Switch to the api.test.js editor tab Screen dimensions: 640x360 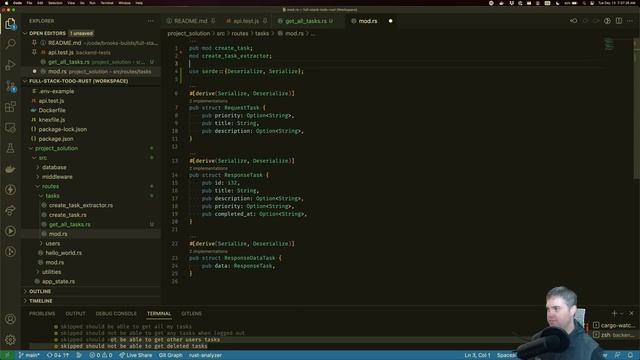click(246, 21)
